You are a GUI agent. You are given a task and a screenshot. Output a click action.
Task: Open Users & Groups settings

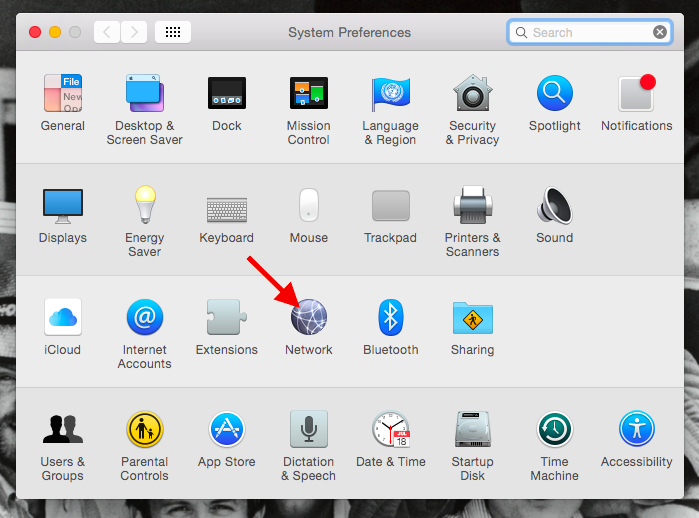click(62, 430)
